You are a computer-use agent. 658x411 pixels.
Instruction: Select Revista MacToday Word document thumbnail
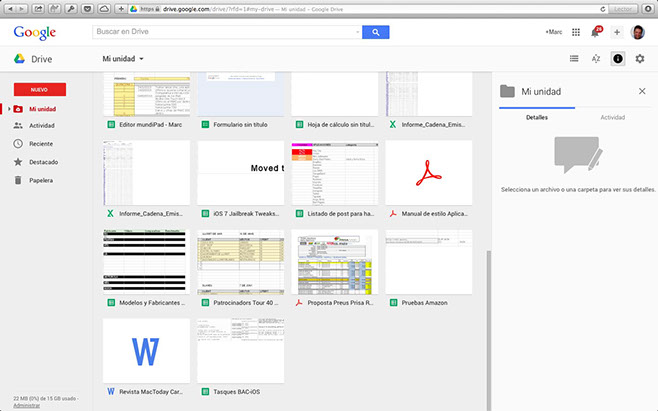coord(146,350)
